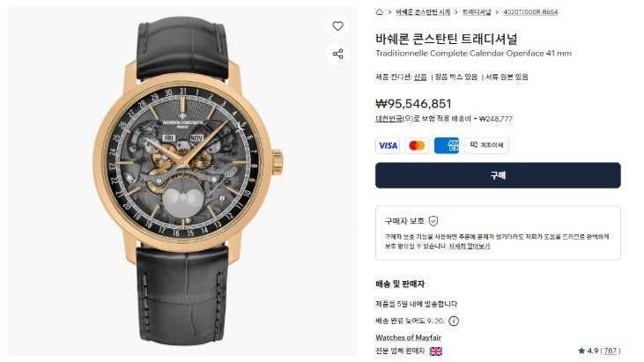644x362 pixels.
Task: Change shipping country 대한민국 link
Action: coord(389,119)
